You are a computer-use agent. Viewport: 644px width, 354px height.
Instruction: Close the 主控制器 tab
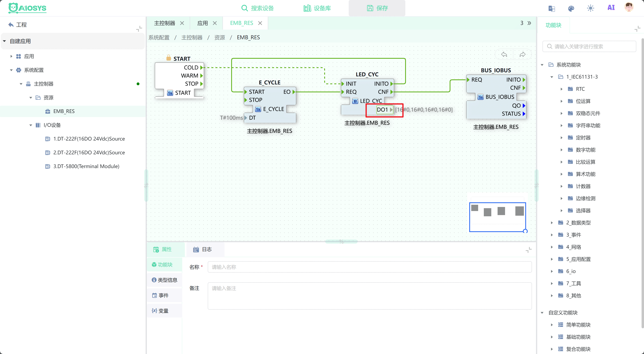182,23
